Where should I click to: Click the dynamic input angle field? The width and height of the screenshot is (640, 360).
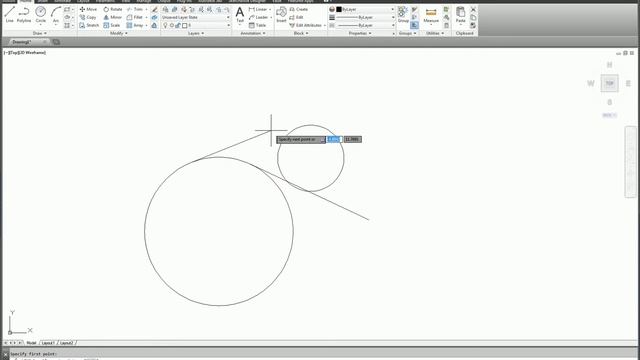pyautogui.click(x=353, y=139)
